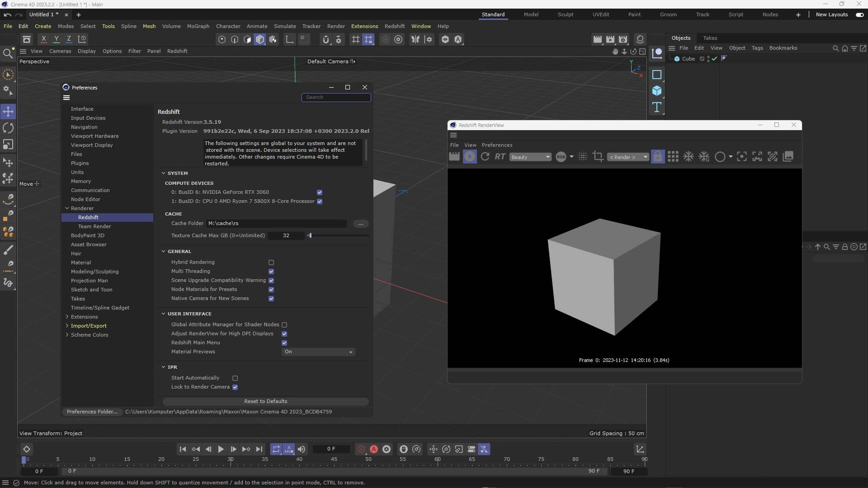Expand Import/Export preferences category
This screenshot has width=868, height=488.
pyautogui.click(x=67, y=326)
